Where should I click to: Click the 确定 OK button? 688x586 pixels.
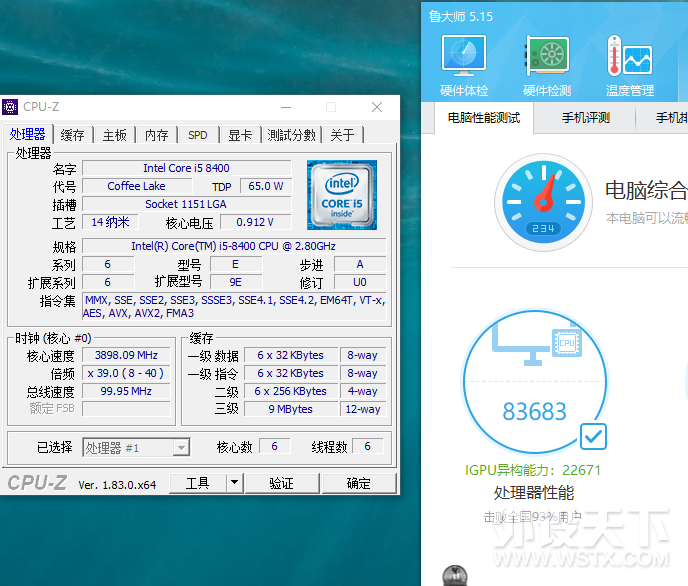click(359, 483)
